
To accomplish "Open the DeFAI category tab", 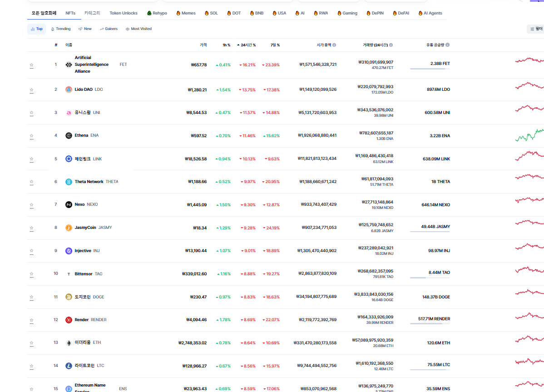I will coord(401,13).
